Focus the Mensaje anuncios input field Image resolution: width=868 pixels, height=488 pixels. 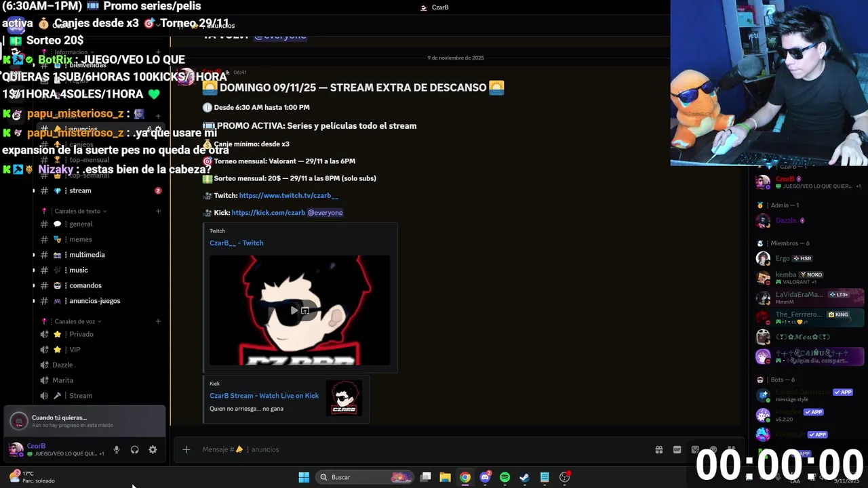pos(420,449)
